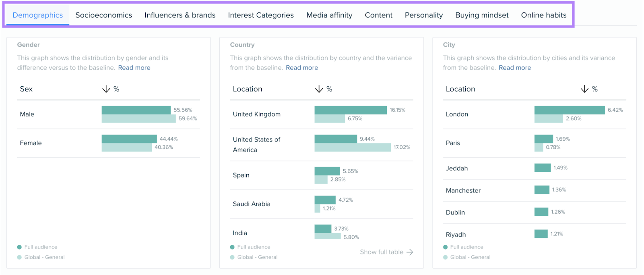
Task: Select the London row in City table
Action: [x=457, y=114]
